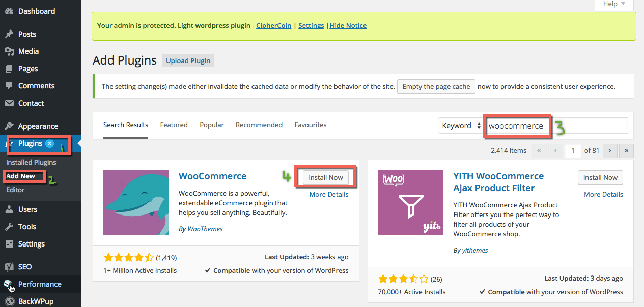The image size is (644, 307).
Task: View More Details for WooCommerce
Action: point(329,194)
